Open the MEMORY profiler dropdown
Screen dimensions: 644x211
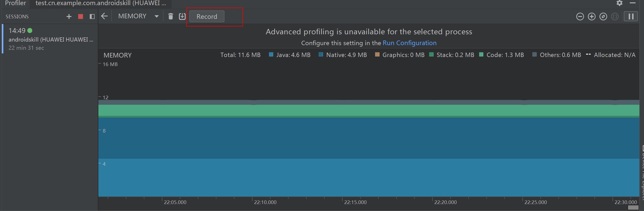(138, 16)
